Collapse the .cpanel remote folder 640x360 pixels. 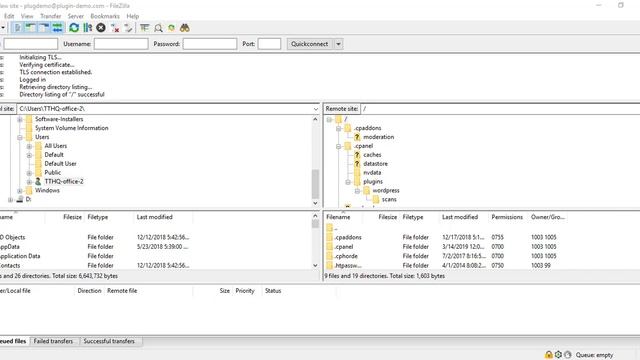coord(338,146)
